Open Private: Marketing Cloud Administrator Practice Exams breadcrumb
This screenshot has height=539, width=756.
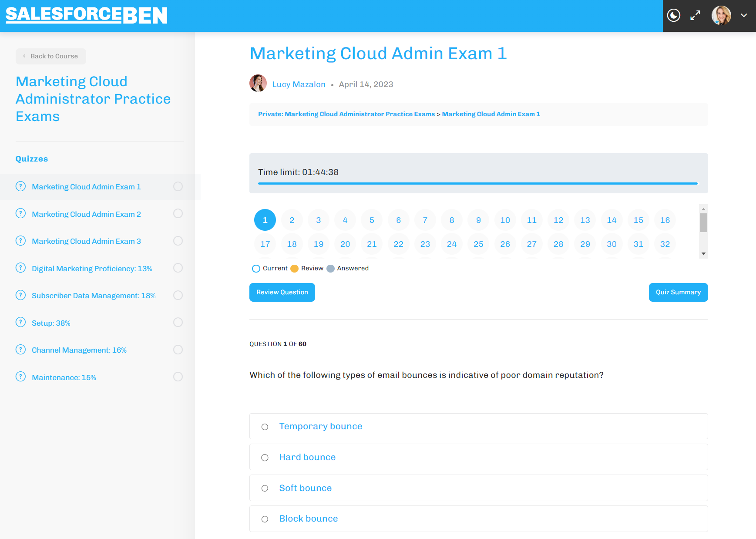[x=346, y=114]
